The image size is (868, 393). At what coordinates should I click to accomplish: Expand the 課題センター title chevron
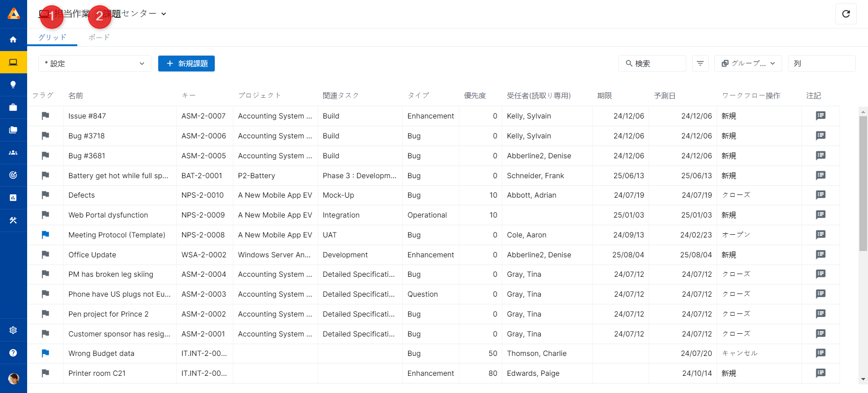164,14
